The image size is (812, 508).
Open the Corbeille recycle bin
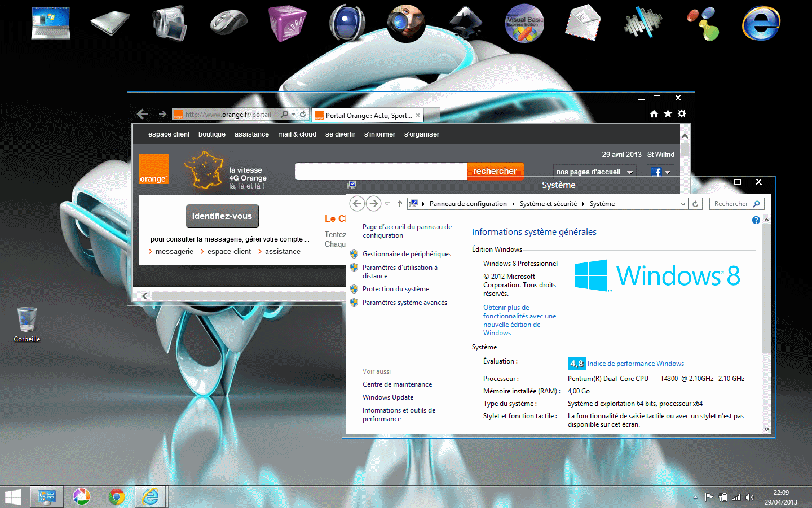(x=27, y=325)
